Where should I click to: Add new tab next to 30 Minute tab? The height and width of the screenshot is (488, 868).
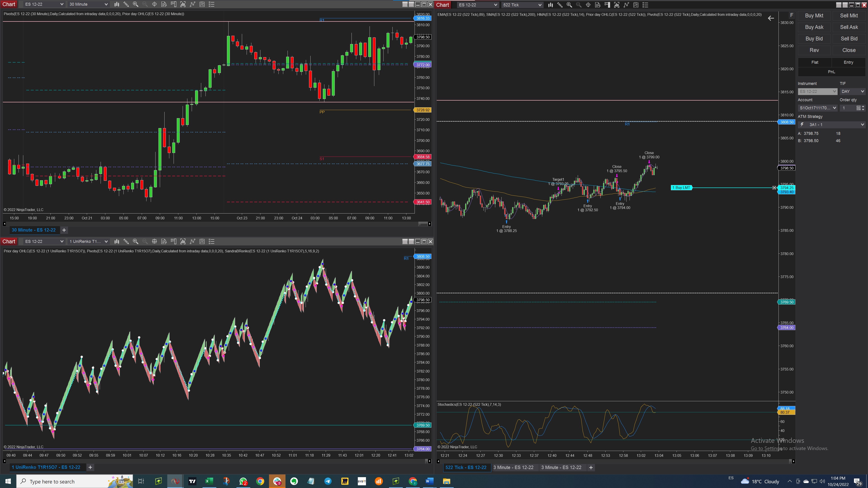64,230
